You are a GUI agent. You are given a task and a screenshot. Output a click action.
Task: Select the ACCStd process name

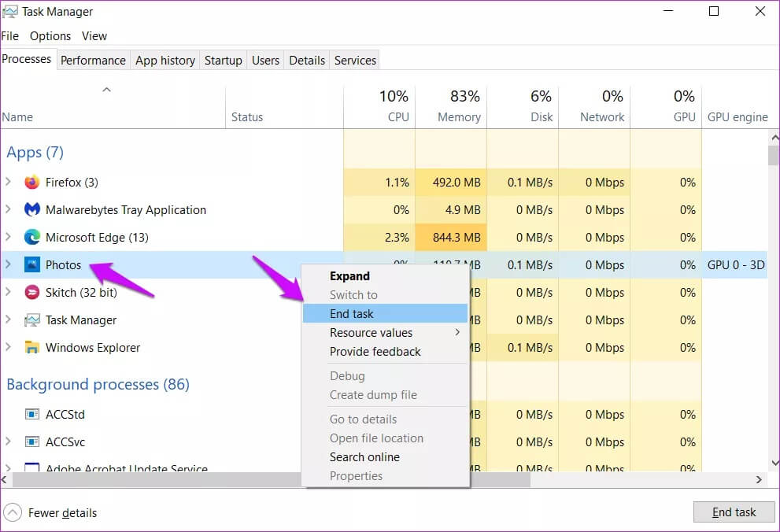pyautogui.click(x=65, y=414)
